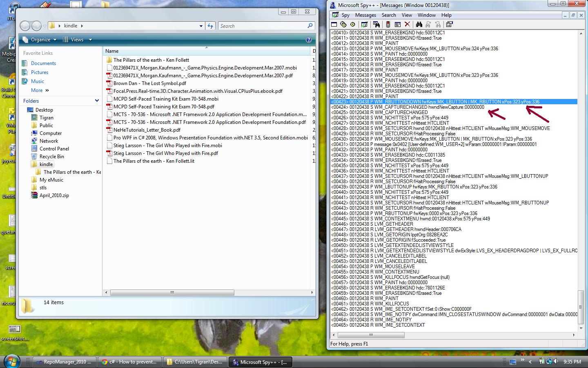The width and height of the screenshot is (588, 368).
Task: Click the Find Window toolbar icon
Action: [x=376, y=24]
